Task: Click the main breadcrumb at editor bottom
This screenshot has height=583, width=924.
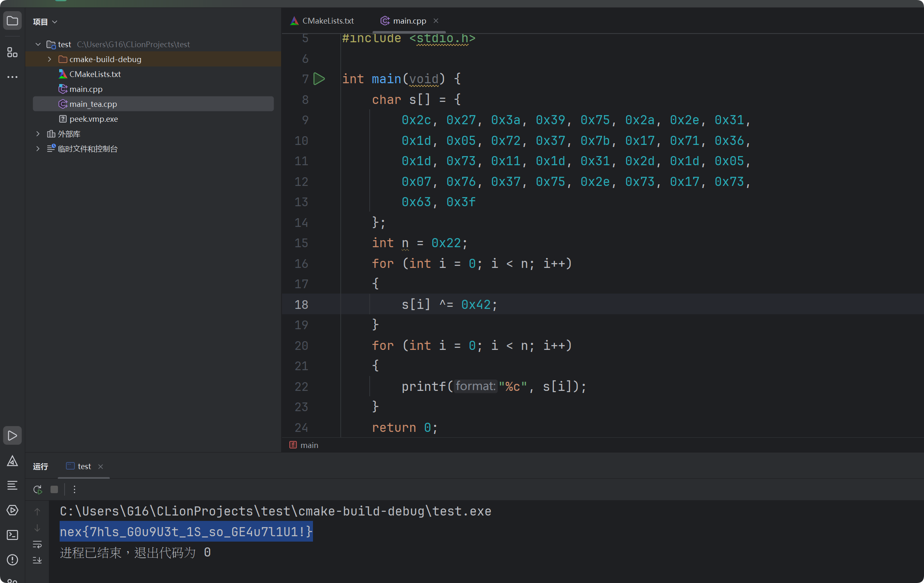Action: [x=309, y=445]
